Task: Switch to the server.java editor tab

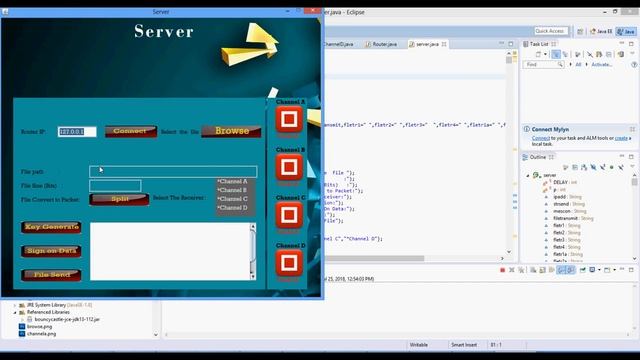Action: (x=427, y=44)
